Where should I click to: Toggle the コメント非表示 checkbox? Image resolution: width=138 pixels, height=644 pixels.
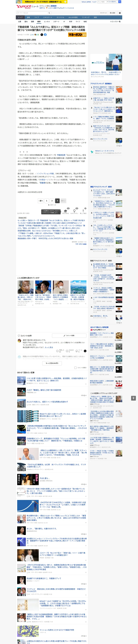pyautogui.click(x=75, y=368)
